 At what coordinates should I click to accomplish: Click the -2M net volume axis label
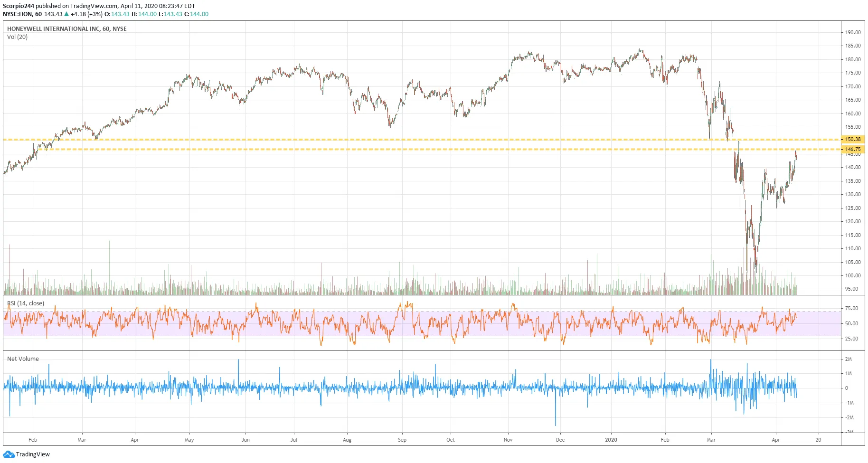click(x=849, y=418)
